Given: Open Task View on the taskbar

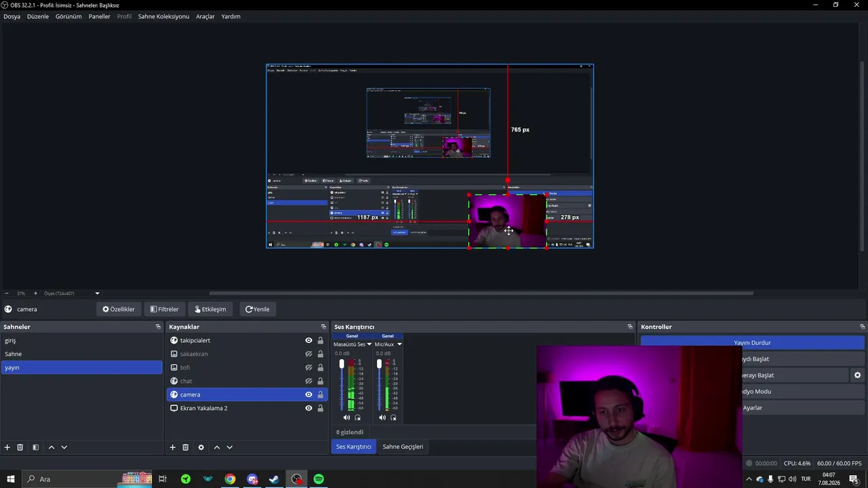Looking at the screenshot, I should coord(163,479).
